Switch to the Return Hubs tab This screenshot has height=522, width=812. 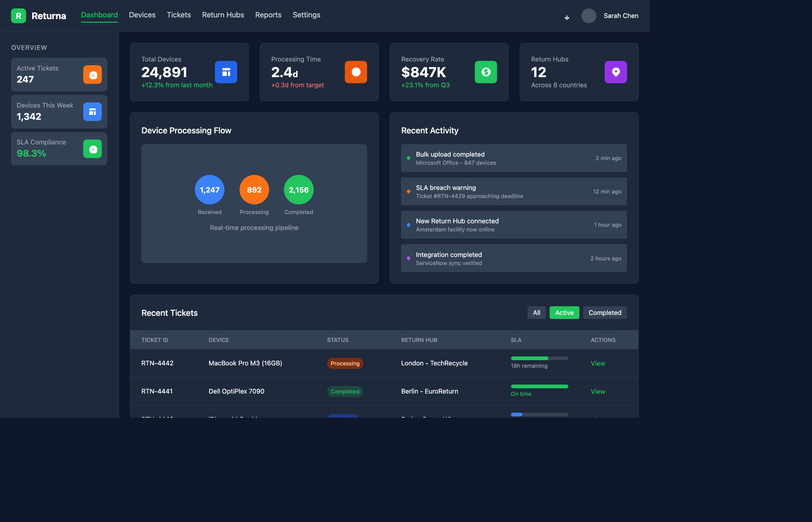point(223,15)
